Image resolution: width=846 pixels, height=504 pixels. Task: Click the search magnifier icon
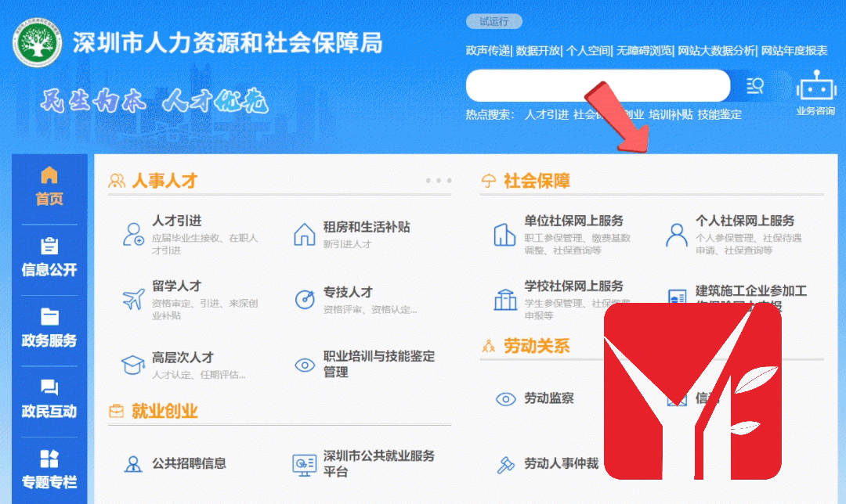[x=755, y=86]
